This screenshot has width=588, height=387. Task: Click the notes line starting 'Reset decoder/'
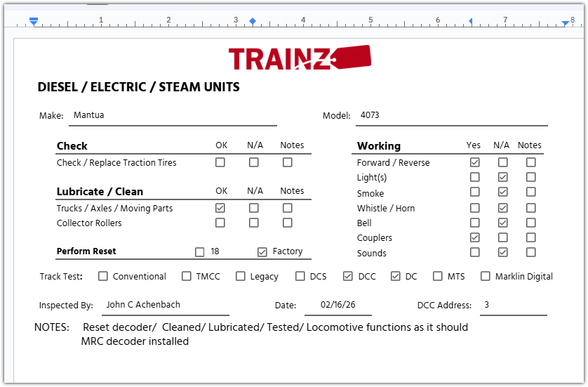coord(275,327)
